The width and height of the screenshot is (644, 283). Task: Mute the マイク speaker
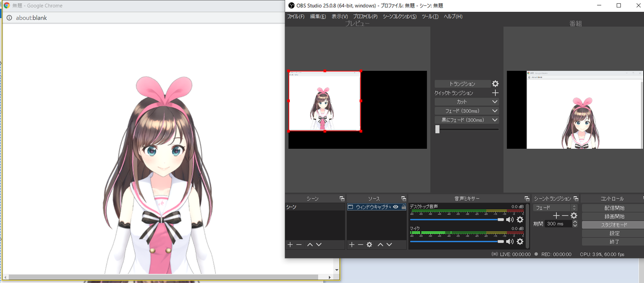point(510,242)
